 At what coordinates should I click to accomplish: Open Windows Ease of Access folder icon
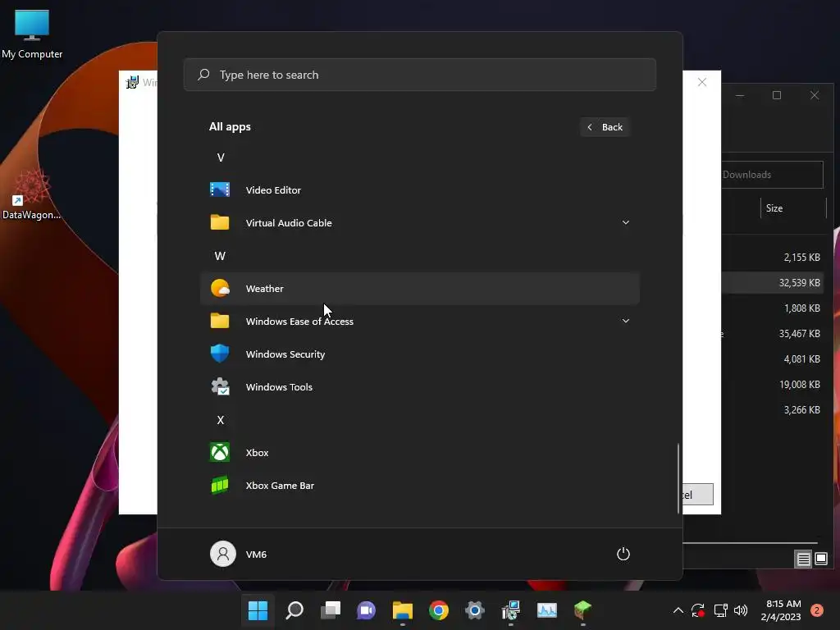click(x=220, y=321)
